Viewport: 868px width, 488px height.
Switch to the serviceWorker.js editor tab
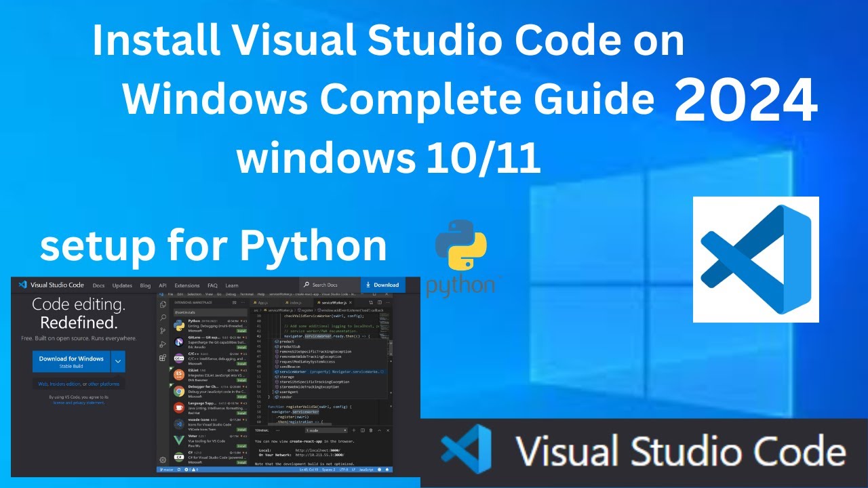click(x=334, y=303)
